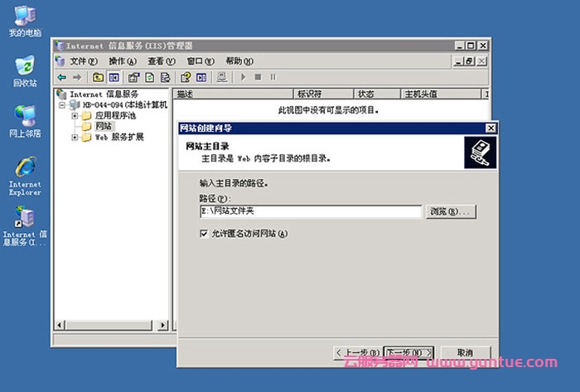
Task: Click the 下一步 next button
Action: [x=409, y=353]
